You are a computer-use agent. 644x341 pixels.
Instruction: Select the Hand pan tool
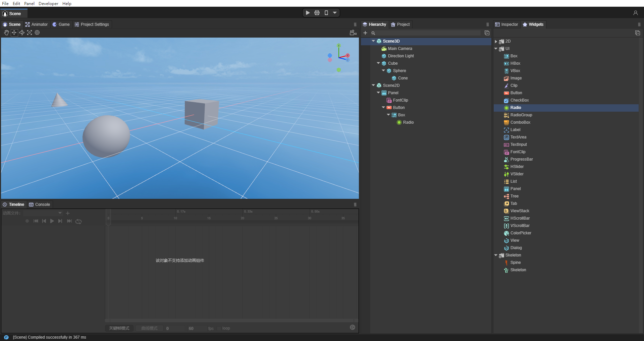tap(6, 33)
